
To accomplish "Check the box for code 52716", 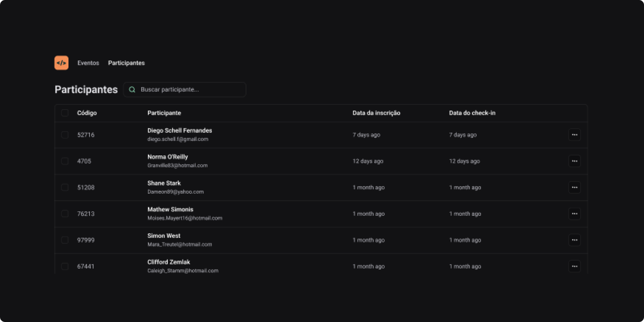I will 65,135.
